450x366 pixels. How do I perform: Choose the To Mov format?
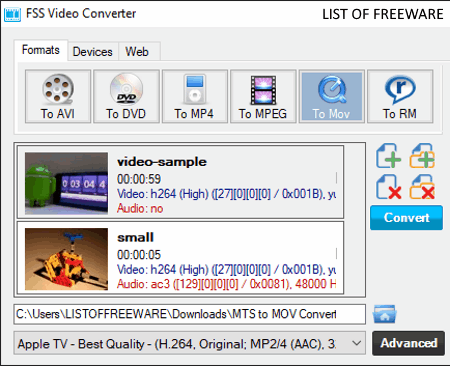pos(331,96)
